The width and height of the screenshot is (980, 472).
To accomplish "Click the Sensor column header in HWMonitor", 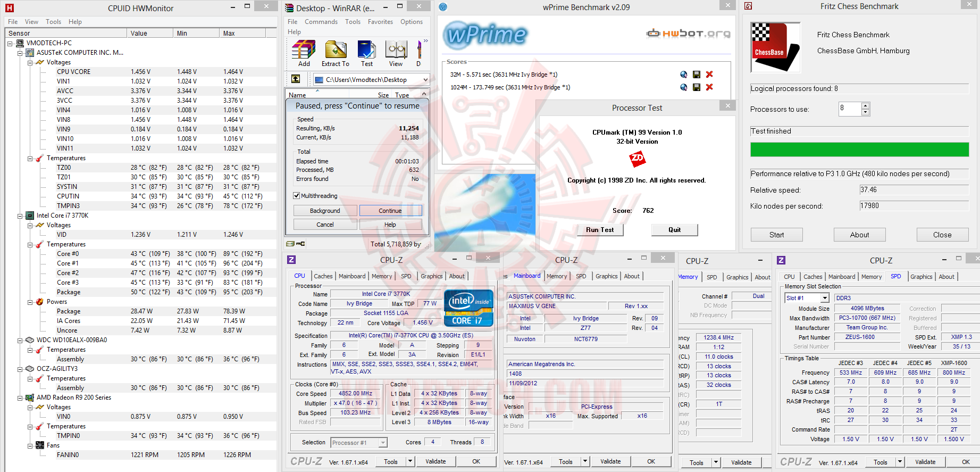I will (66, 33).
